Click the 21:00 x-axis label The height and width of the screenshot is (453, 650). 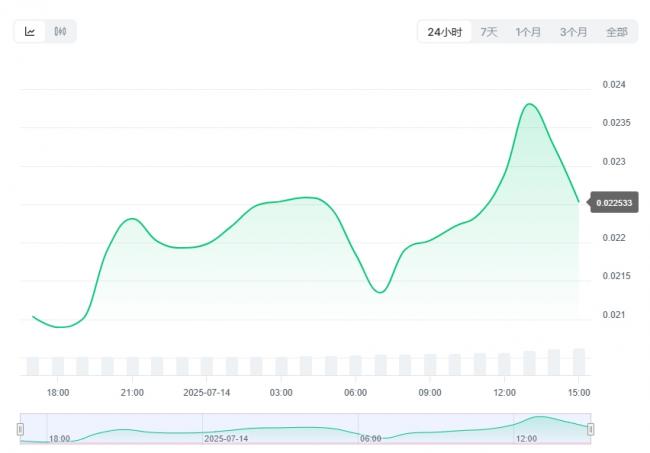(132, 392)
